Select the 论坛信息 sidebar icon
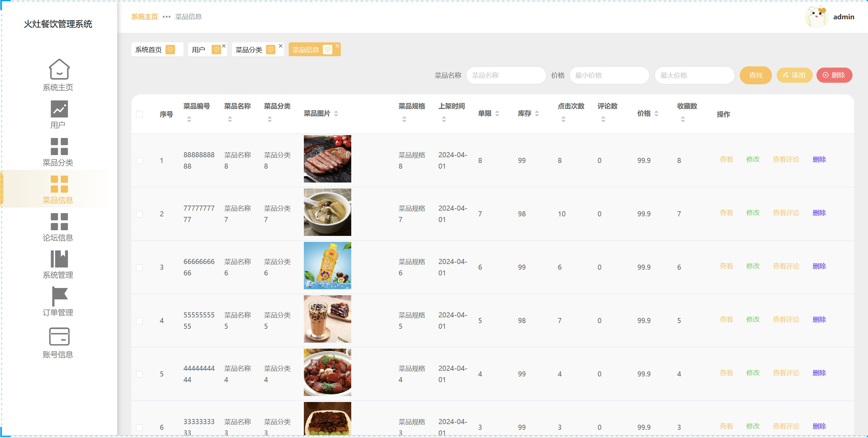 pos(59,221)
